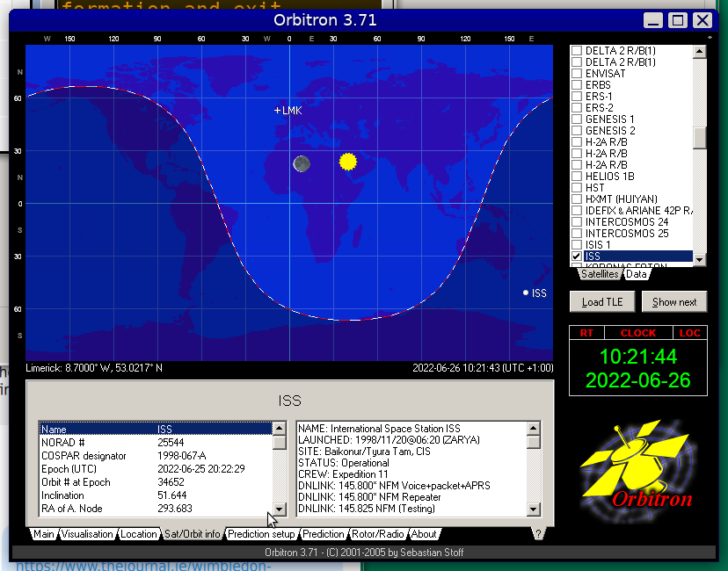Click the grey Moon icon on map
The image size is (728, 571).
[302, 163]
